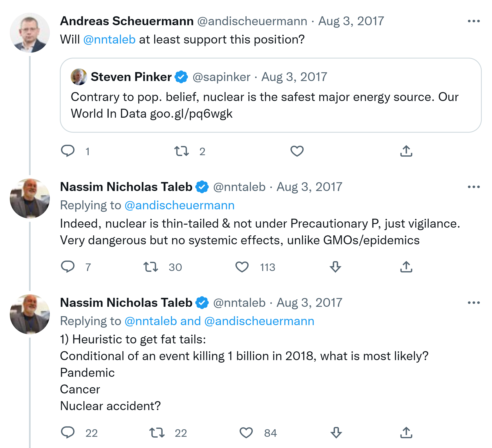Share Taleb's Precautionary P tweet
The height and width of the screenshot is (448, 492).
click(406, 267)
